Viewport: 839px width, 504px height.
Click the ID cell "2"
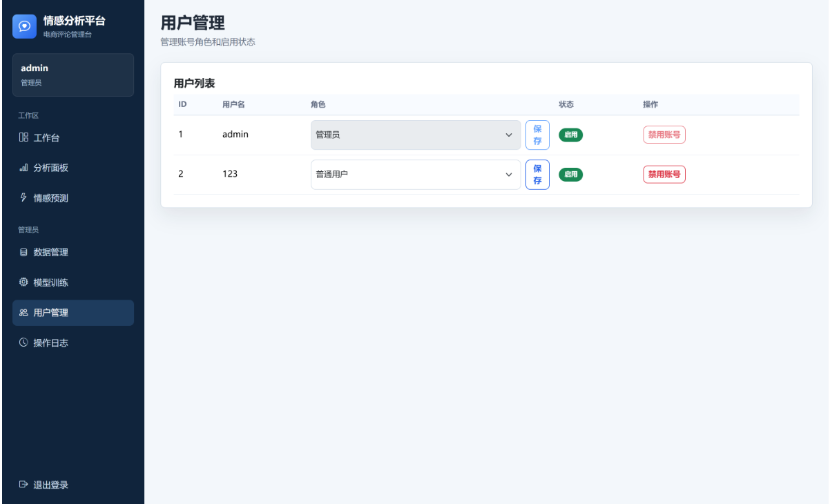pyautogui.click(x=181, y=174)
